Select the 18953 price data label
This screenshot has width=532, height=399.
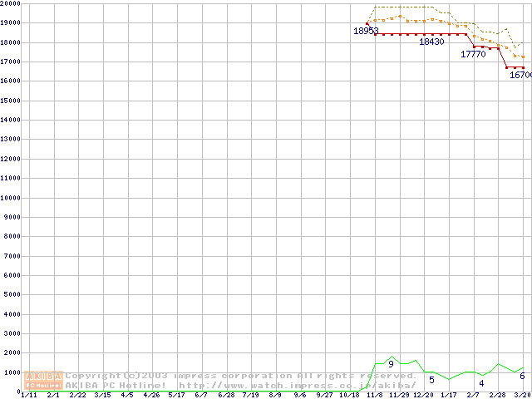[x=366, y=31]
